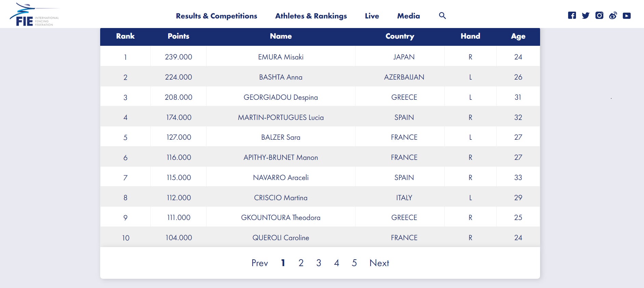Open the Twitter icon link
This screenshot has height=288, width=644.
[586, 15]
